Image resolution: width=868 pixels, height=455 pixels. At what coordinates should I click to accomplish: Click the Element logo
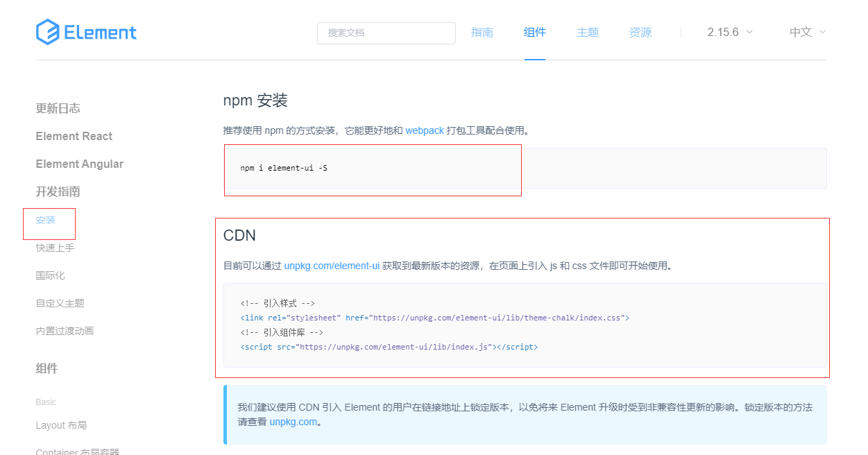pyautogui.click(x=87, y=32)
